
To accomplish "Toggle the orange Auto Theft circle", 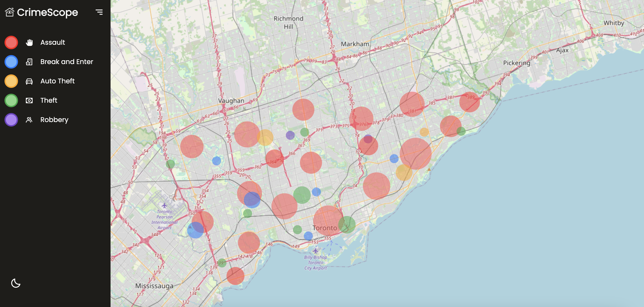I will (x=11, y=81).
